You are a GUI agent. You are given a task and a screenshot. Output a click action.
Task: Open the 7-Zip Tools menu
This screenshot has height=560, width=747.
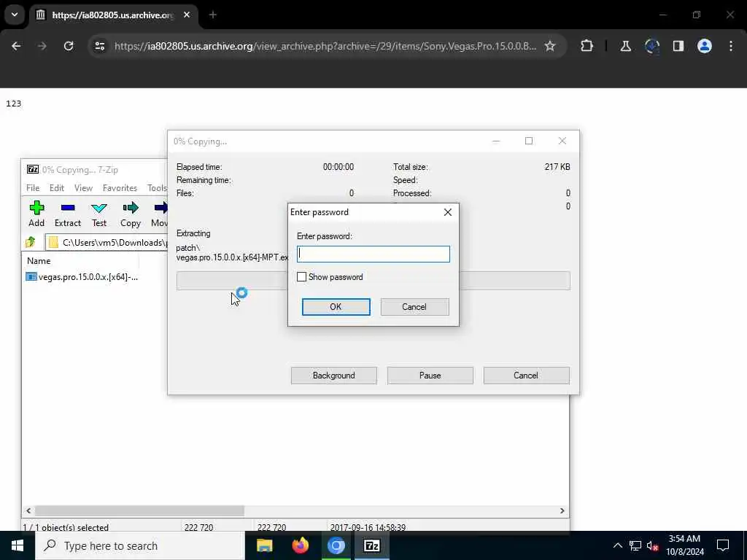pos(157,188)
